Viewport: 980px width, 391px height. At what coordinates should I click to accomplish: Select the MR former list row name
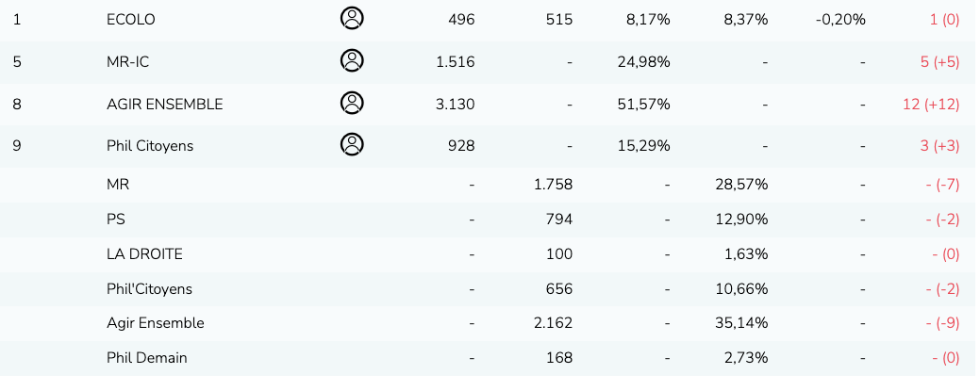click(118, 186)
